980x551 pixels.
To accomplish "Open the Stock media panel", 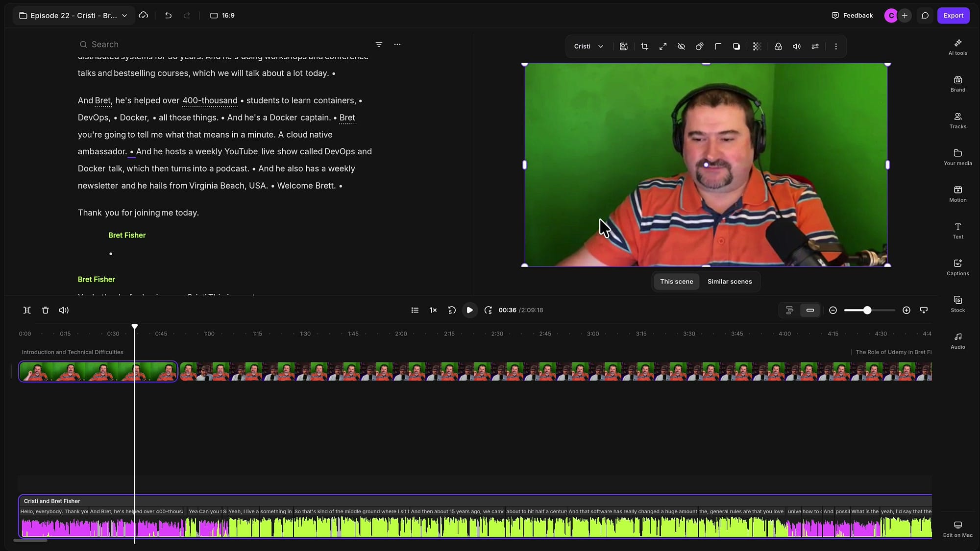I will [957, 304].
